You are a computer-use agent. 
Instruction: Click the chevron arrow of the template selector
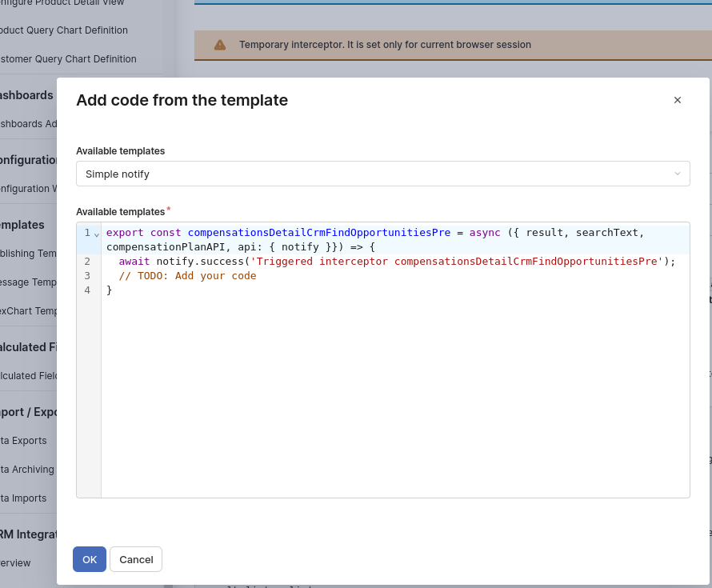[x=677, y=174]
